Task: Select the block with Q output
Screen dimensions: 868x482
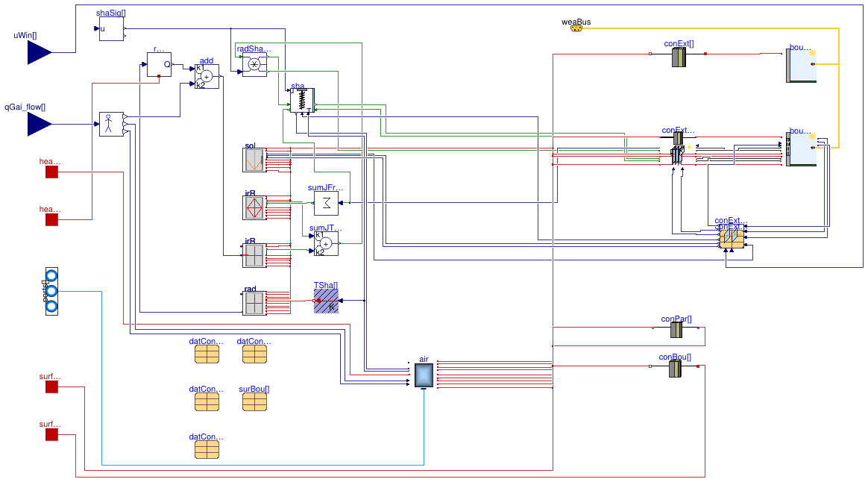Action: click(160, 65)
